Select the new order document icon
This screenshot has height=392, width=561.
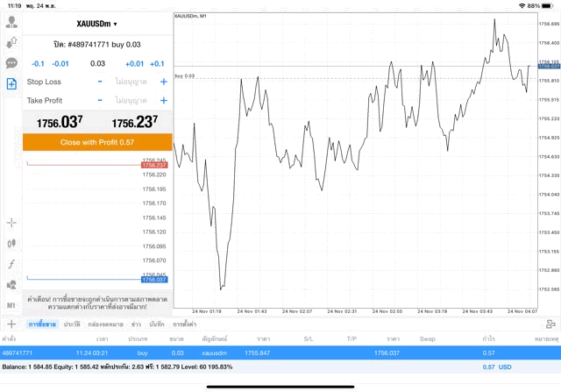11,84
